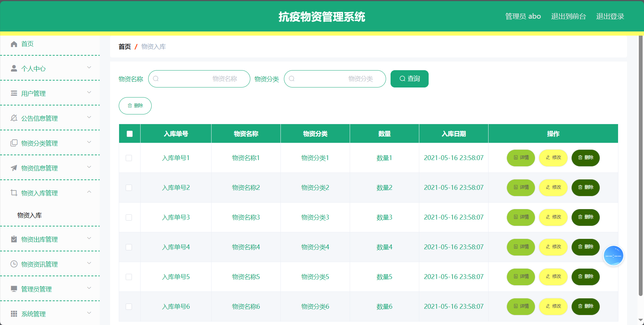Expand the 个人中心 menu chevron
This screenshot has height=325, width=644.
89,67
